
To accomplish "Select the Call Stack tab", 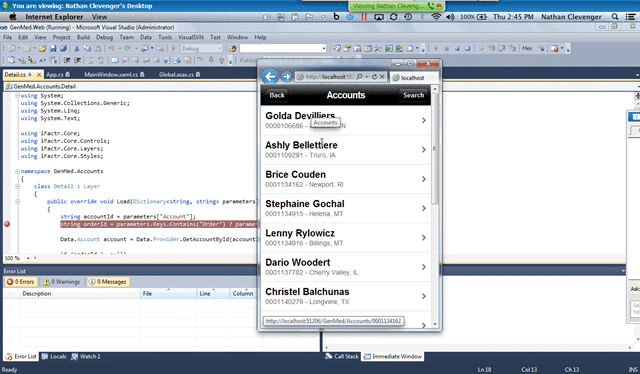I will tap(342, 356).
